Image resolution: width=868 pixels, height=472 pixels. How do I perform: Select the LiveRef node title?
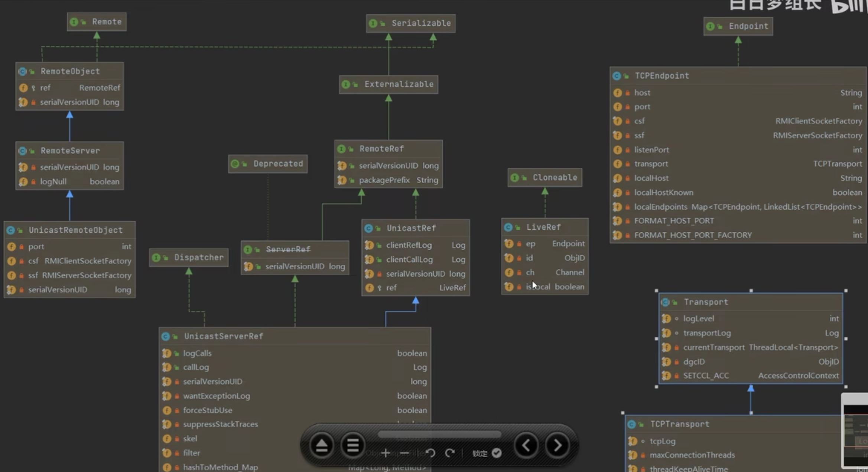click(543, 227)
